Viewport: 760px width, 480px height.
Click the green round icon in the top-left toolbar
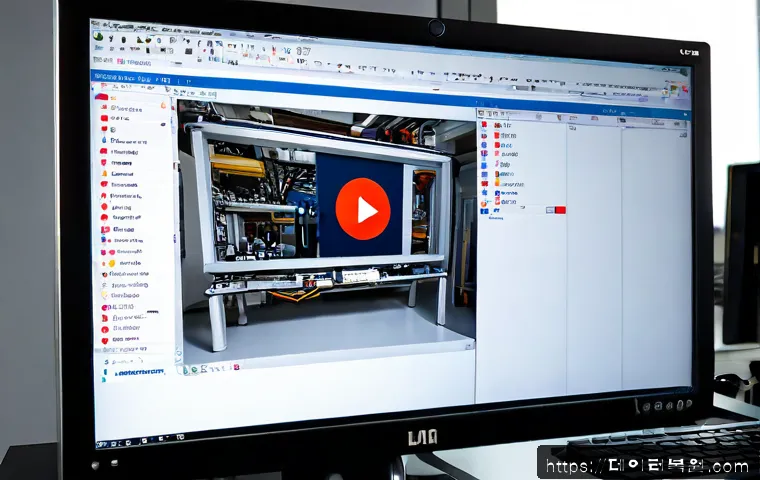point(98,36)
